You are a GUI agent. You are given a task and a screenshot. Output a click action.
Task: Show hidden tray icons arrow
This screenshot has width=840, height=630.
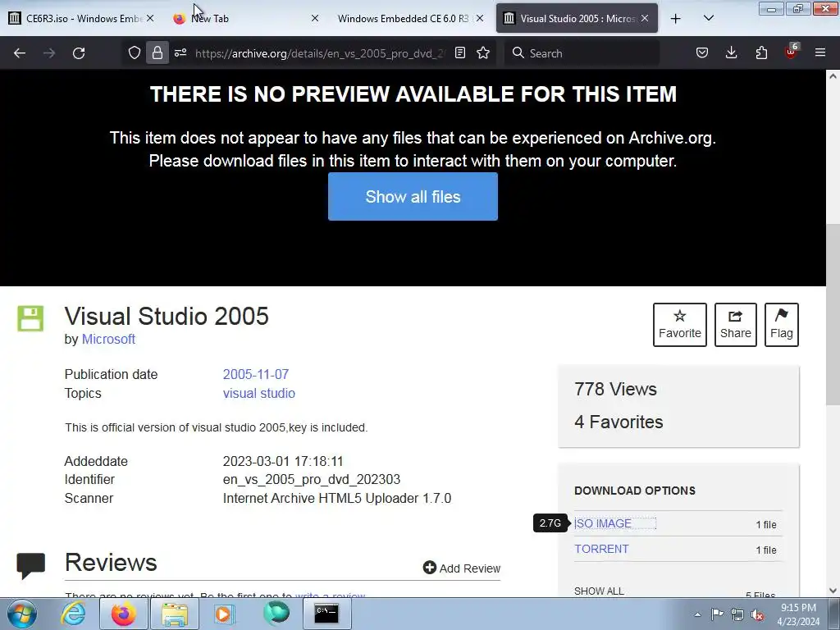tap(697, 614)
